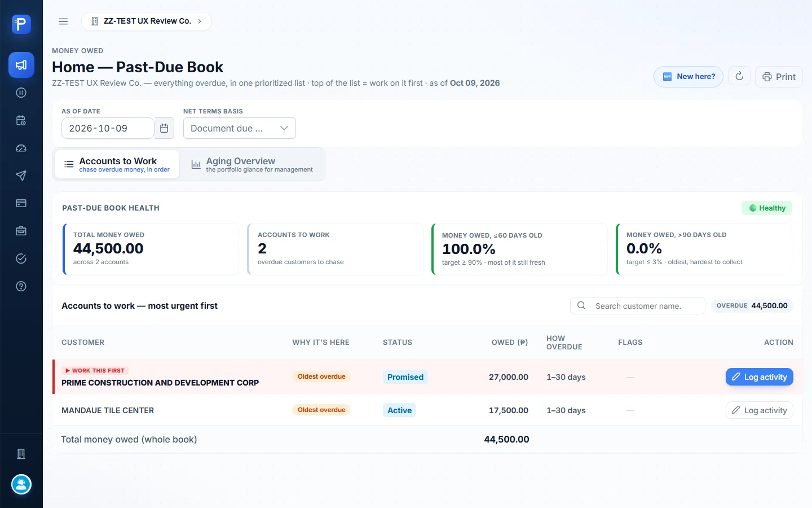Click the building icon in sidebar bottom
The image size is (812, 508).
click(x=21, y=454)
